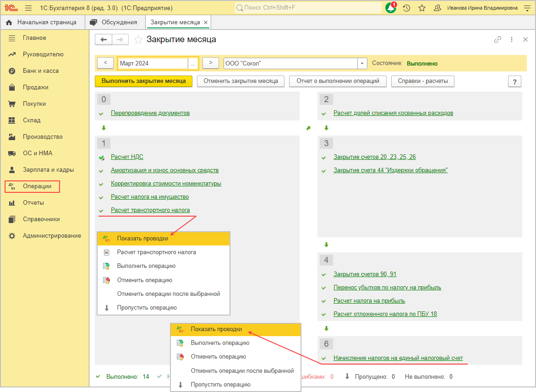Open Закрытие счетов 90, 91 link
536x392 pixels.
tap(365, 274)
